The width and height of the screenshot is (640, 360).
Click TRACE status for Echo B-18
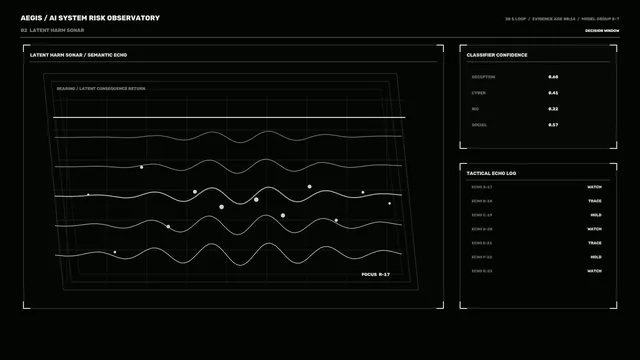point(595,201)
